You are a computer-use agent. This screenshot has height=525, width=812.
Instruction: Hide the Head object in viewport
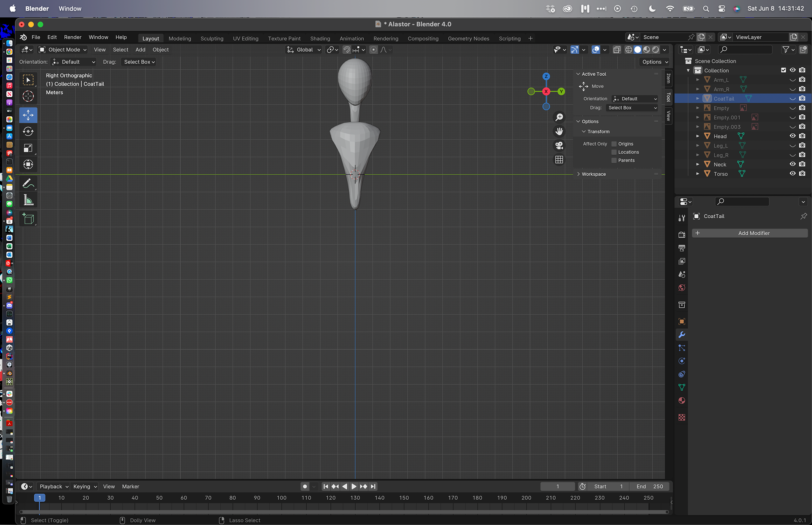coord(793,136)
